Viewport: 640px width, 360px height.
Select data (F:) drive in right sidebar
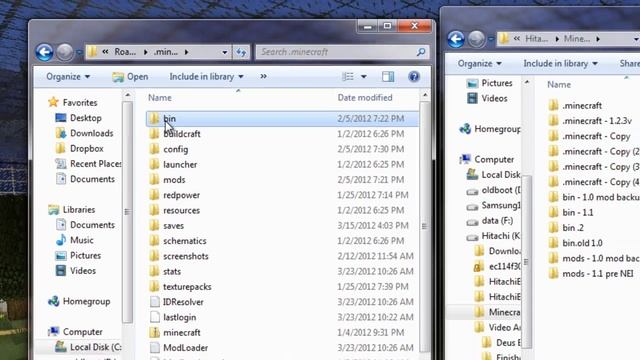coord(490,221)
